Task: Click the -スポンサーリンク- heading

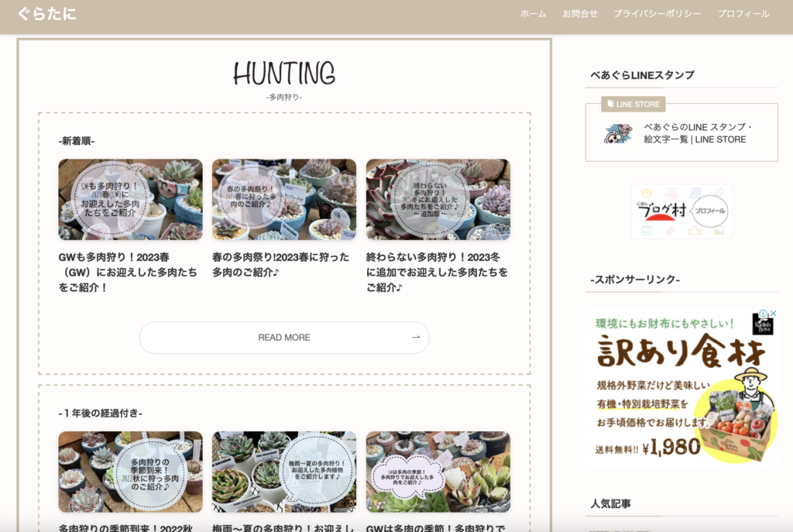Action: click(x=635, y=280)
